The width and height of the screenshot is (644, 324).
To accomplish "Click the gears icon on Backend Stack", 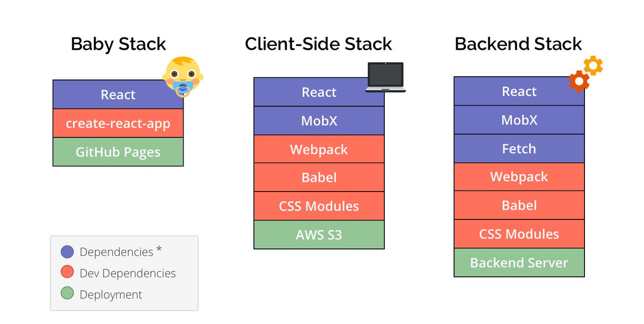I will (586, 73).
